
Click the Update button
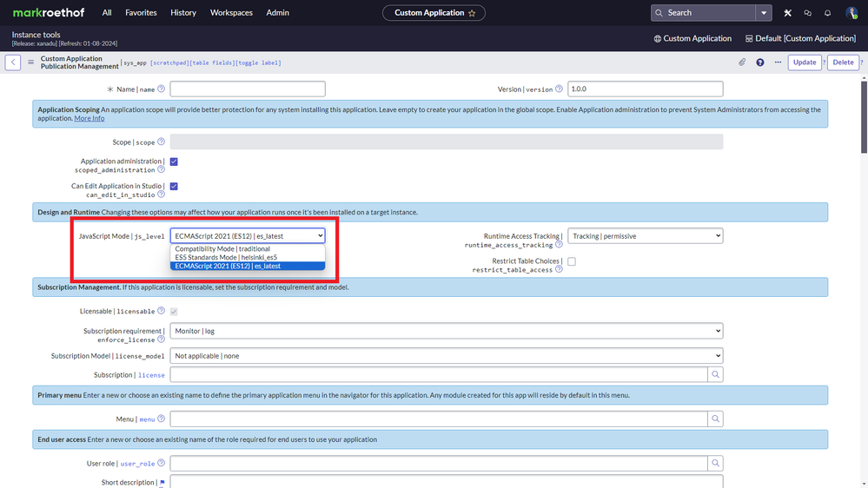(x=805, y=63)
